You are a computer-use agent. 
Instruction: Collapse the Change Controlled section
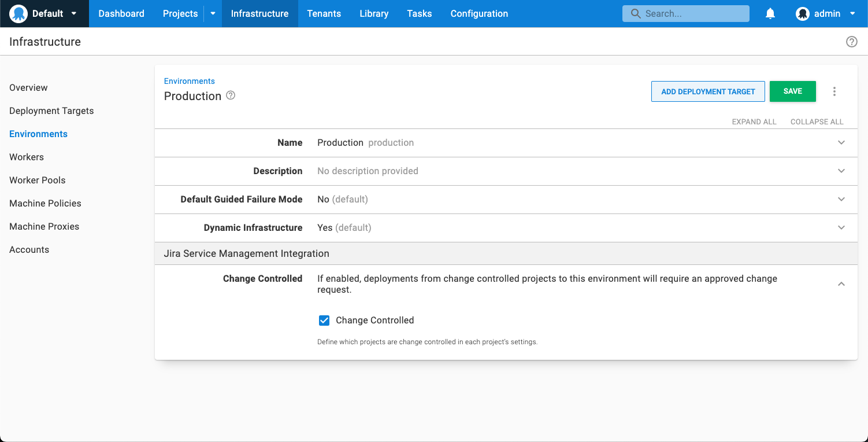pos(841,283)
